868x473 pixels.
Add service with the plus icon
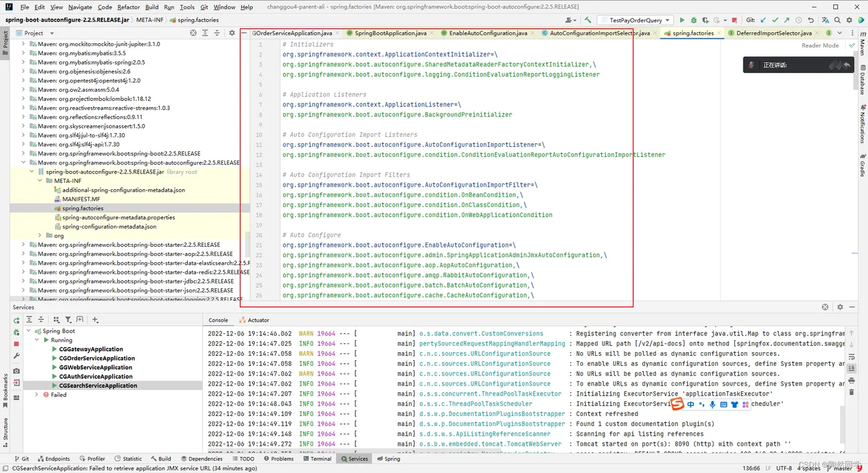click(95, 320)
